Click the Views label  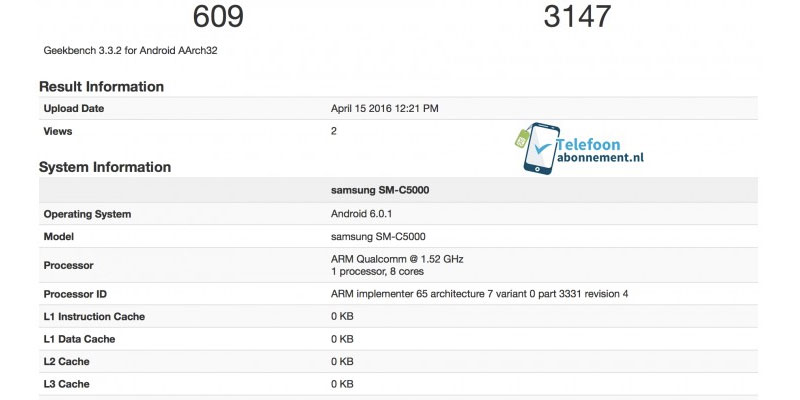(58, 131)
